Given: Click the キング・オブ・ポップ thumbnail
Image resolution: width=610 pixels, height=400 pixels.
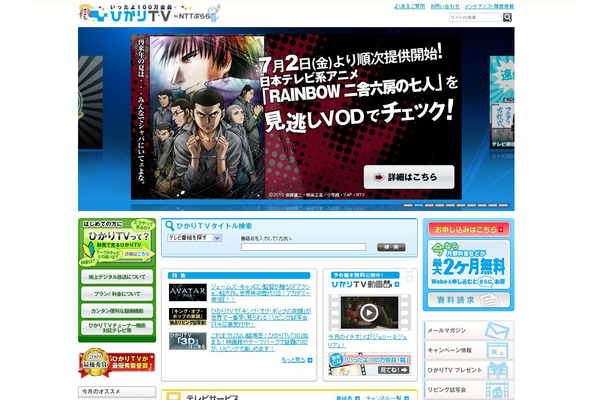Looking at the screenshot, I should click(x=188, y=317).
